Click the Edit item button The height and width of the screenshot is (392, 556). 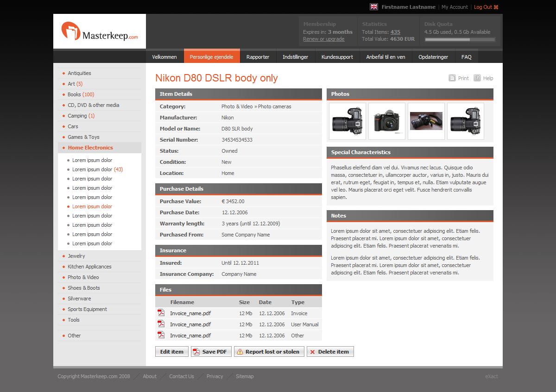(172, 352)
